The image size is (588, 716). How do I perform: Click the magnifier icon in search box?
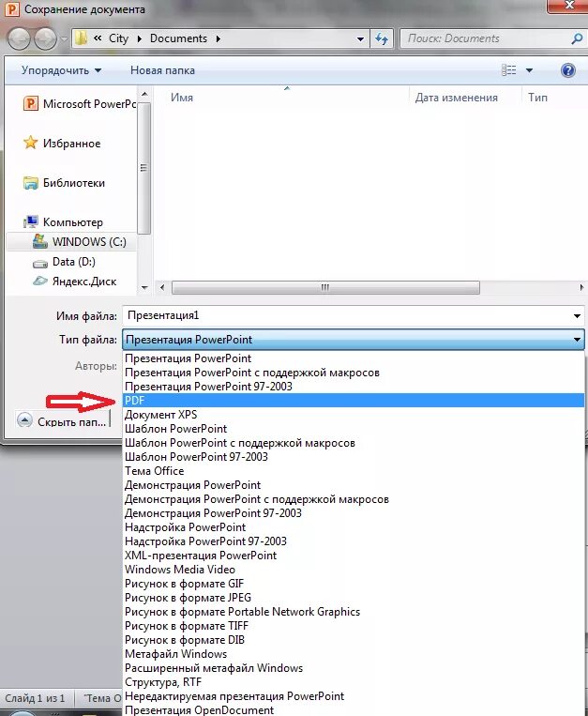click(x=577, y=38)
